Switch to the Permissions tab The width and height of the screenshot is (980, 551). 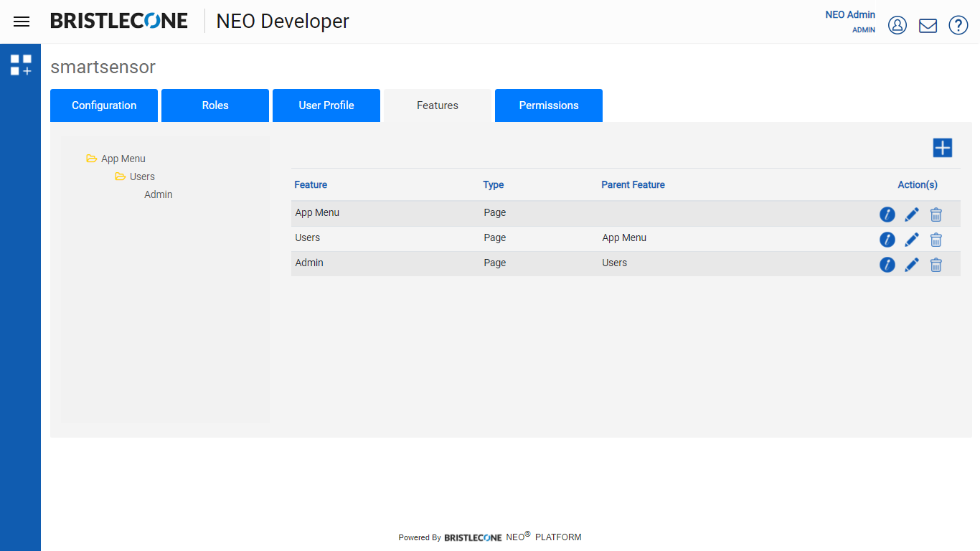tap(549, 105)
